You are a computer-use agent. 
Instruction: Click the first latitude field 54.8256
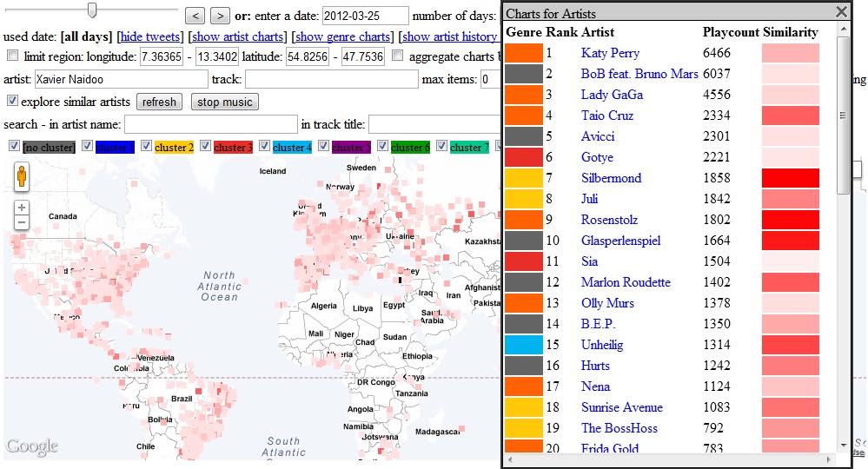tap(308, 56)
